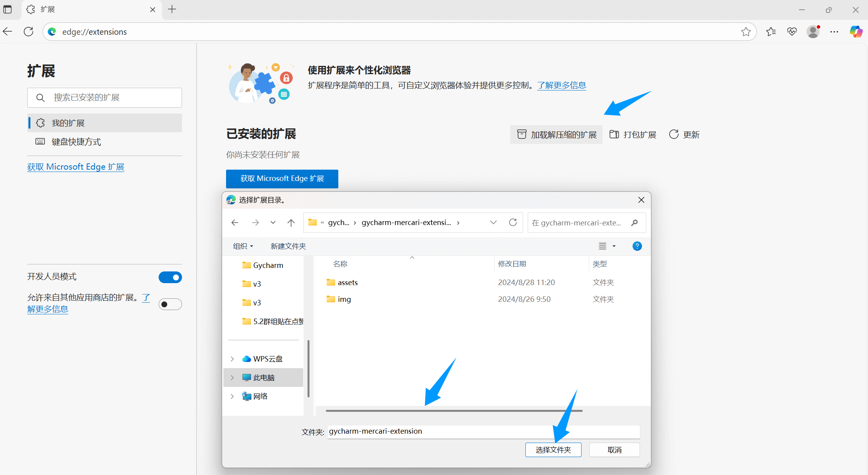Open the dialog help question icon

[637, 246]
